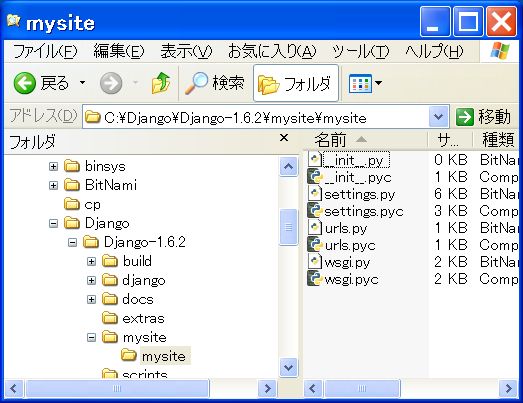Click the grey Forward arrow icon

pos(111,83)
